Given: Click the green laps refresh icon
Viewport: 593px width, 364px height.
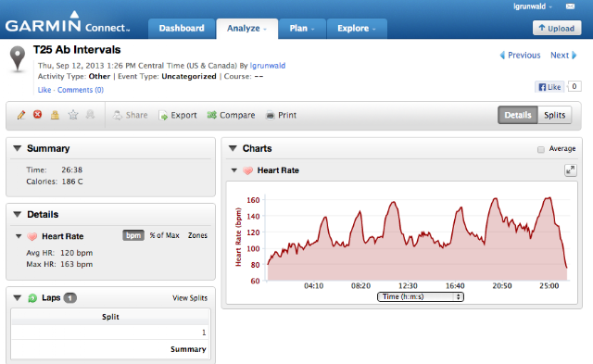Looking at the screenshot, I should (x=32, y=298).
